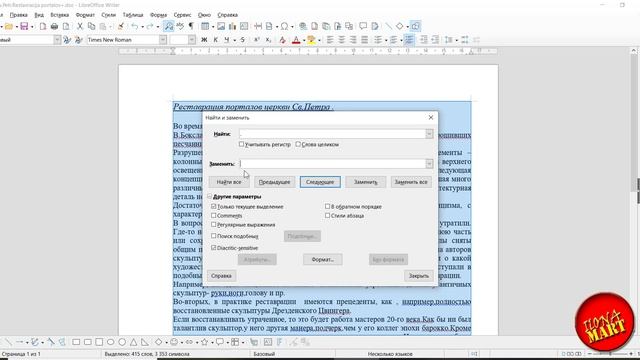Insert a comment with speech bubble icon

(363, 27)
